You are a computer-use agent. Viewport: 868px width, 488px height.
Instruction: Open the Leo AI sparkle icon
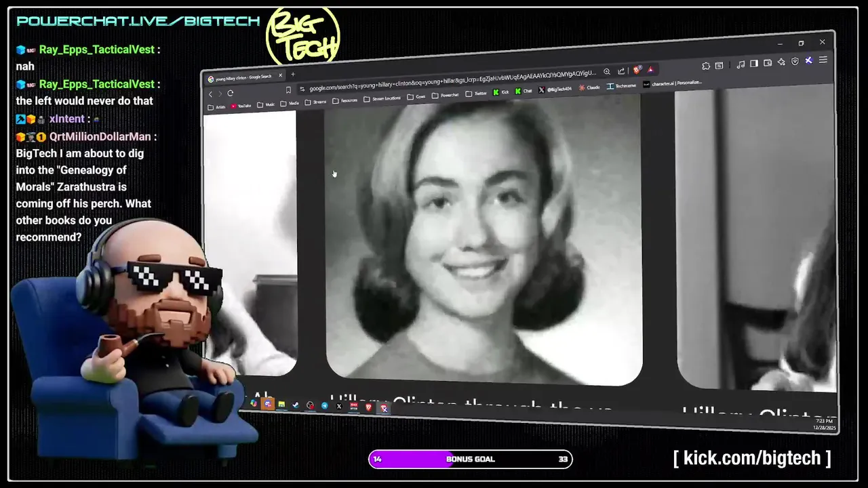pyautogui.click(x=781, y=62)
